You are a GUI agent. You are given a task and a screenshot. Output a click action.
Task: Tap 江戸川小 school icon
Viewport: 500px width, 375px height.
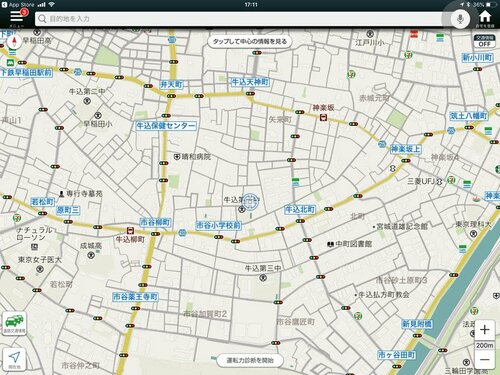(370, 34)
